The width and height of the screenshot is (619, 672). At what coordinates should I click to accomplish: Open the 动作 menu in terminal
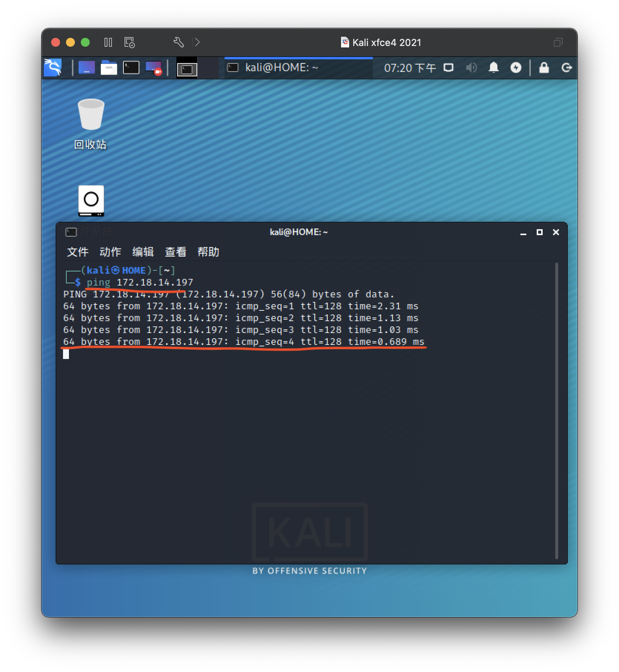click(110, 252)
